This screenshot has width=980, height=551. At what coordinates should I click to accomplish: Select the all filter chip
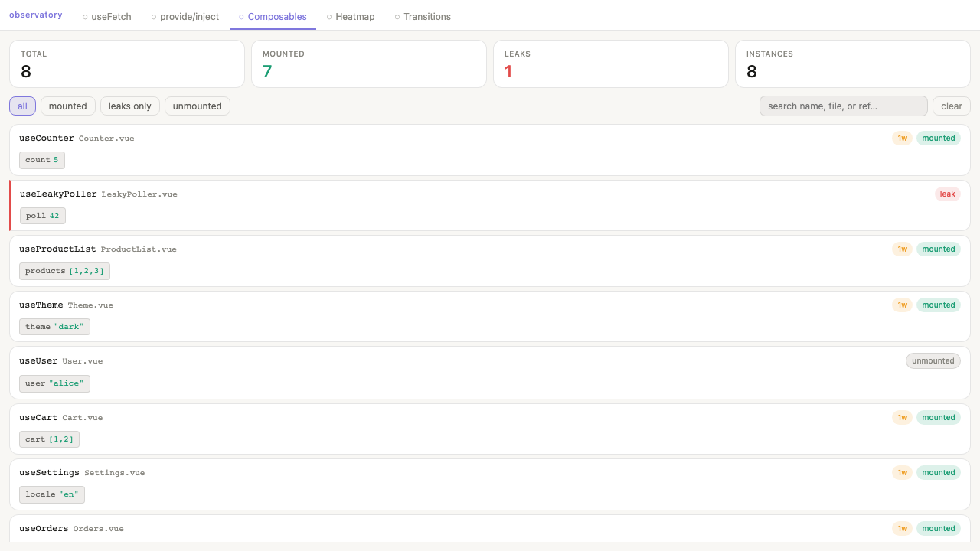pos(22,106)
